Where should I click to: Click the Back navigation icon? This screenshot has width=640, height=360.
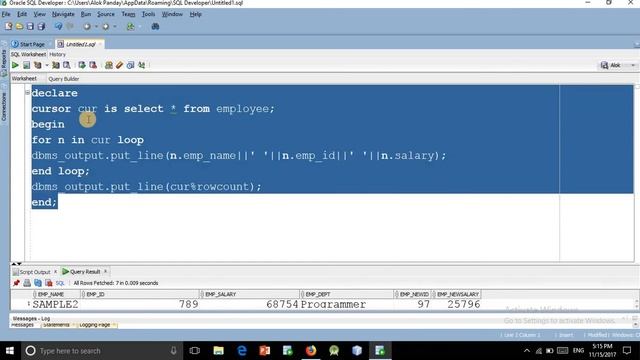(x=87, y=27)
